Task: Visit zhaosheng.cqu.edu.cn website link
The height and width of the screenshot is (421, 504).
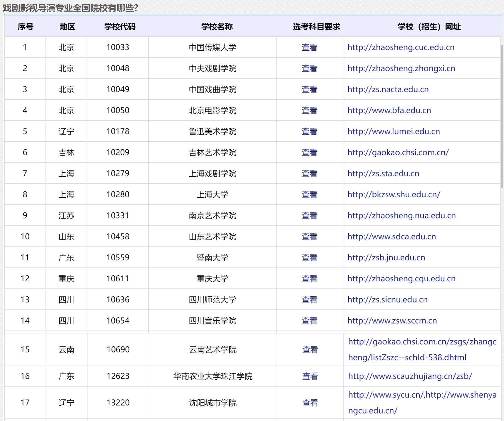Action: (x=402, y=278)
